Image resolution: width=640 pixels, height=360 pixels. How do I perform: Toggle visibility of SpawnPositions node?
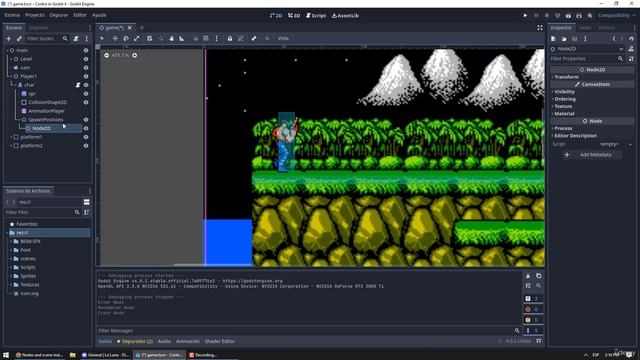[86, 120]
